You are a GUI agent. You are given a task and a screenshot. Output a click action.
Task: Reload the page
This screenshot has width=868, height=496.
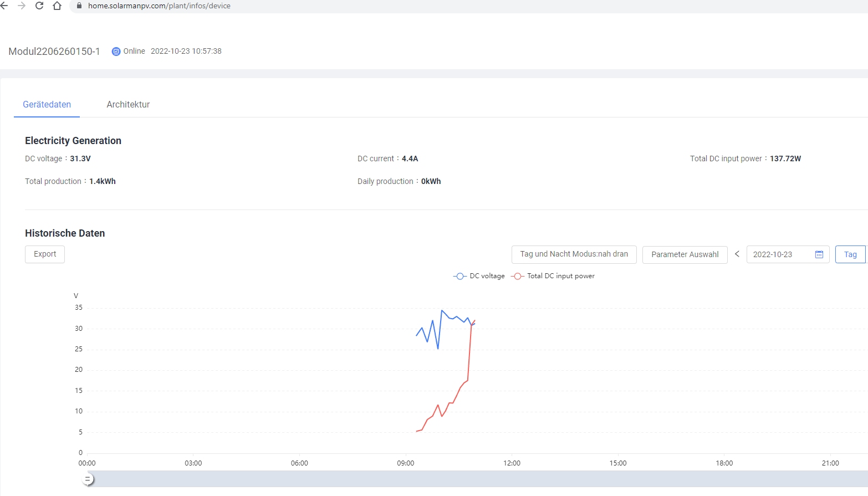pyautogui.click(x=39, y=6)
